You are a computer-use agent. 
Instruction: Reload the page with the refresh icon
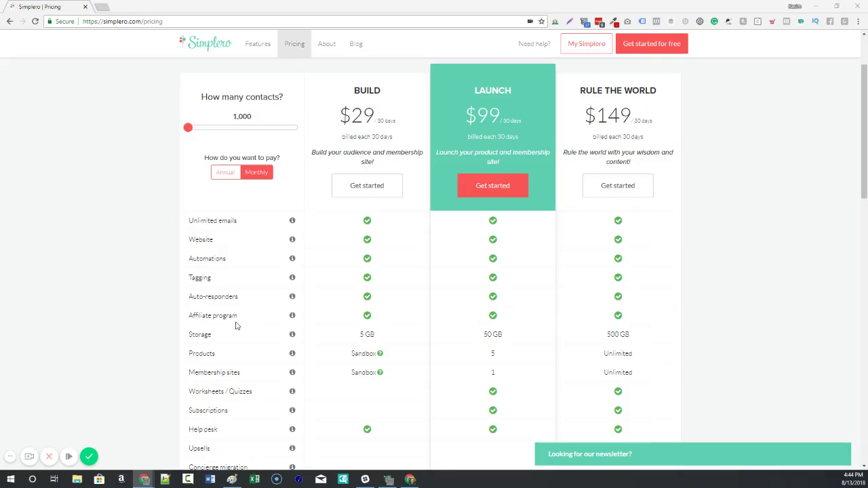35,21
